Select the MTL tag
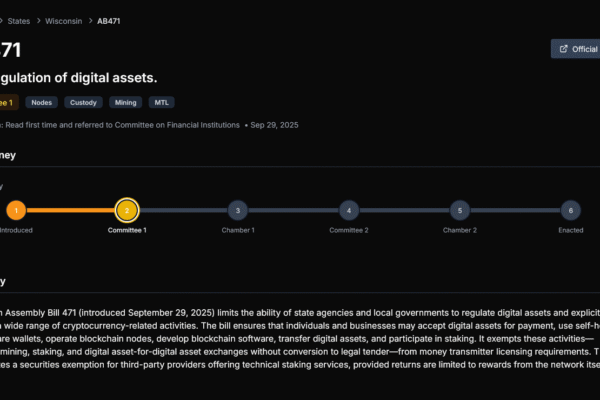The height and width of the screenshot is (400, 600). (161, 102)
